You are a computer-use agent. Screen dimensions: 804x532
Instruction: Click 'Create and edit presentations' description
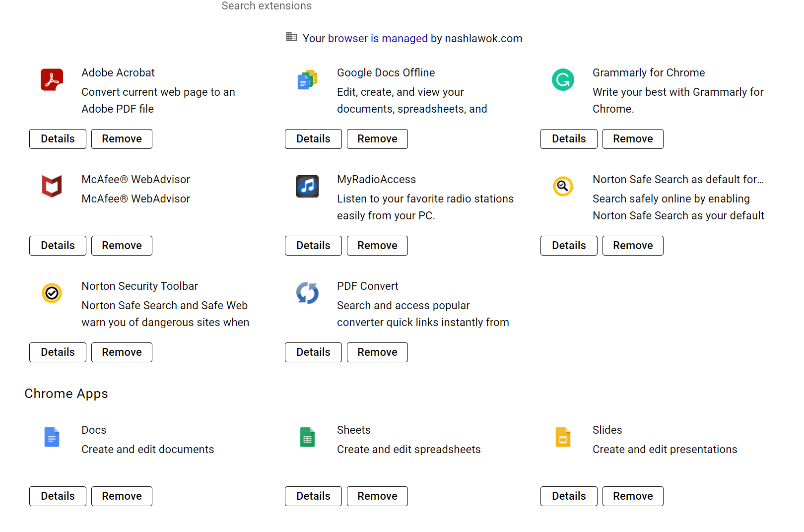click(665, 449)
